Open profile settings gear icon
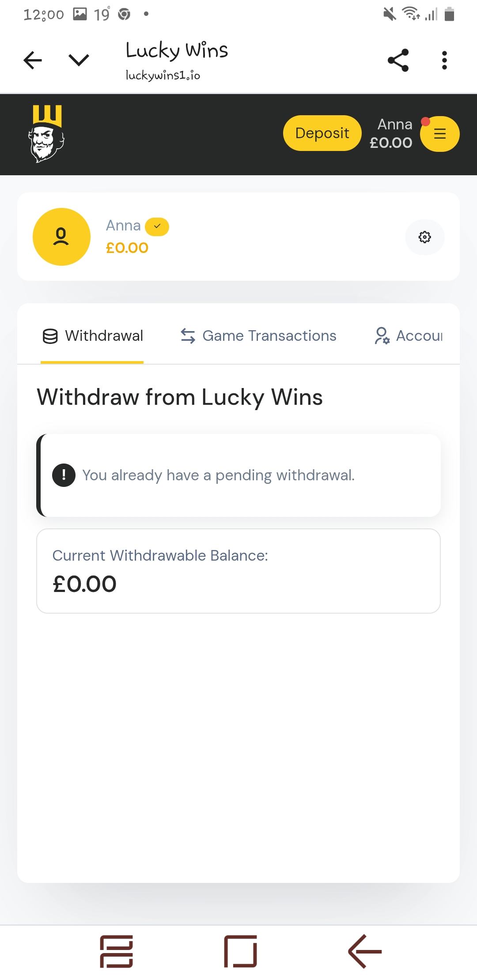Screen dimensions: 477x980 click(x=424, y=237)
